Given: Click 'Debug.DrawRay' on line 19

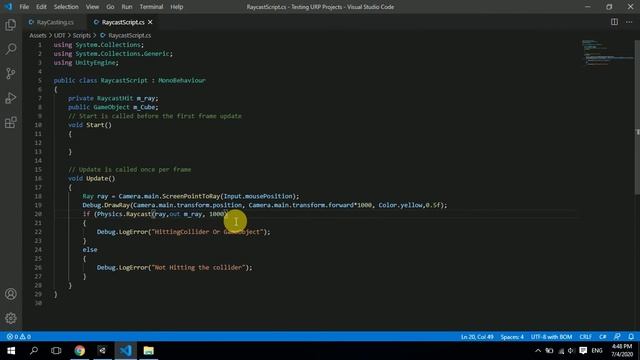Looking at the screenshot, I should click(x=106, y=205).
